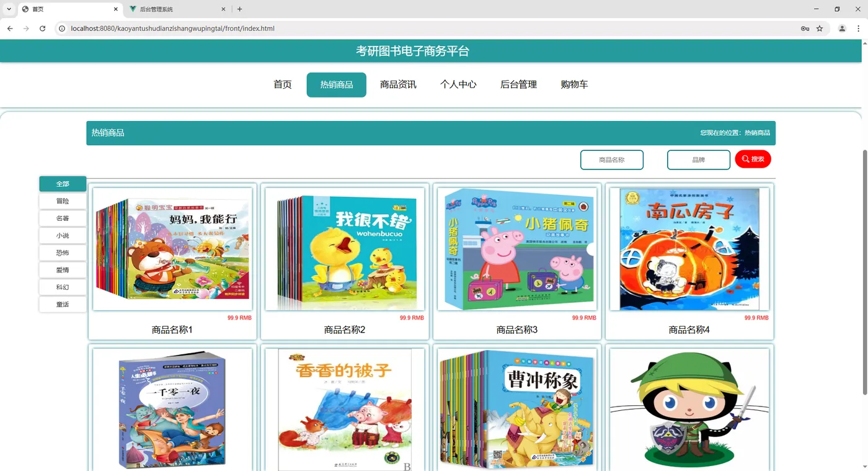This screenshot has height=471, width=868.
Task: Click the browser back arrow
Action: pos(10,29)
